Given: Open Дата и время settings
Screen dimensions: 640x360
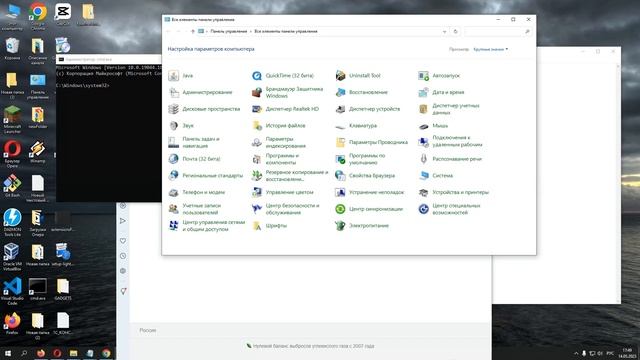Looking at the screenshot, I should tap(441, 92).
